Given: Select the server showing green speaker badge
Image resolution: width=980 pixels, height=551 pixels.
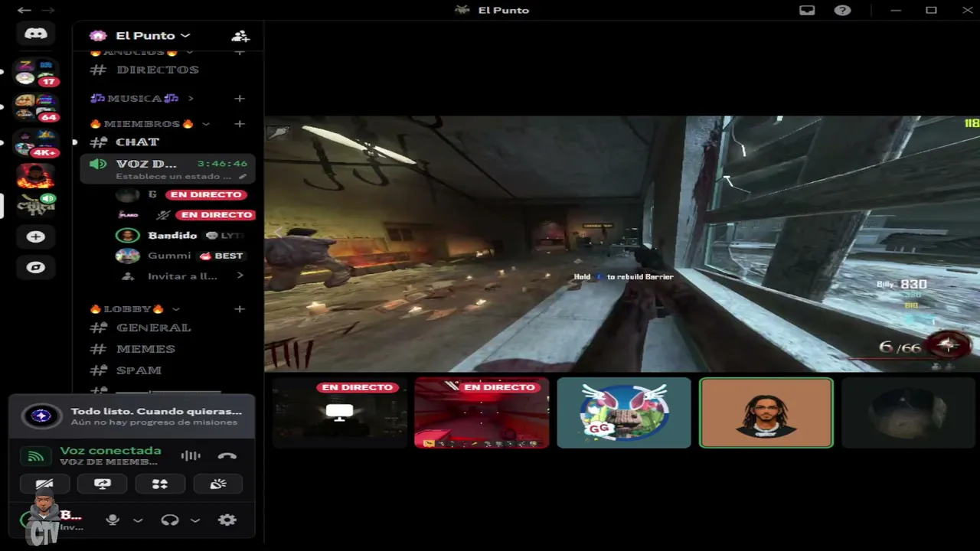Looking at the screenshot, I should [35, 204].
